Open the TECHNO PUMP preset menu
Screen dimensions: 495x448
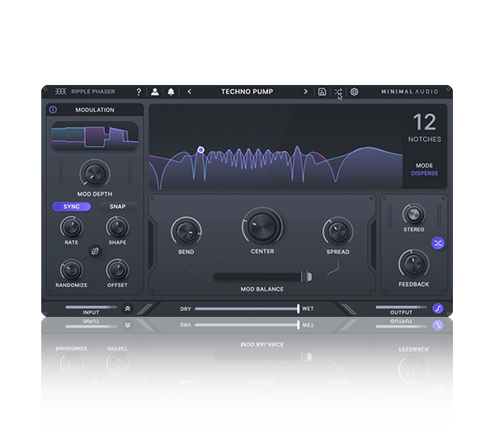(x=247, y=92)
